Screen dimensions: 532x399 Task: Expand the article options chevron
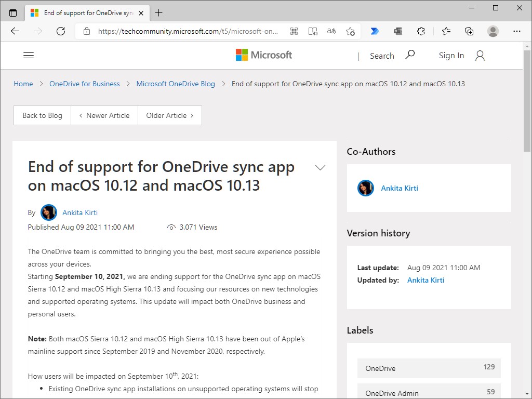(321, 167)
